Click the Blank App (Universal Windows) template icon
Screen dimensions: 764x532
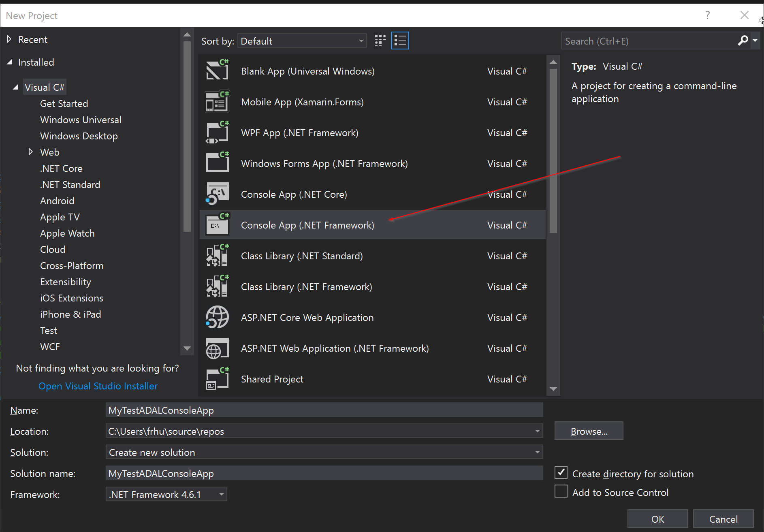coord(218,71)
